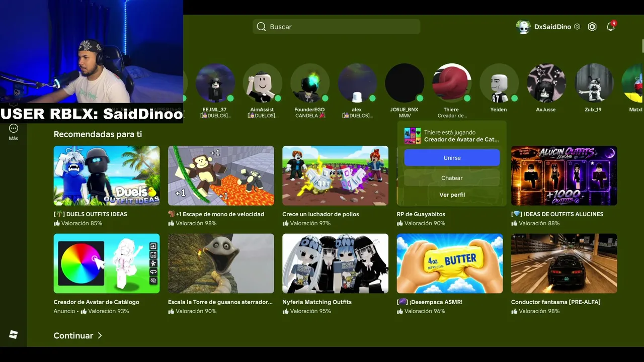Image resolution: width=644 pixels, height=362 pixels.
Task: Click the '¡Desempaca ASMR!' title
Action: click(430, 302)
